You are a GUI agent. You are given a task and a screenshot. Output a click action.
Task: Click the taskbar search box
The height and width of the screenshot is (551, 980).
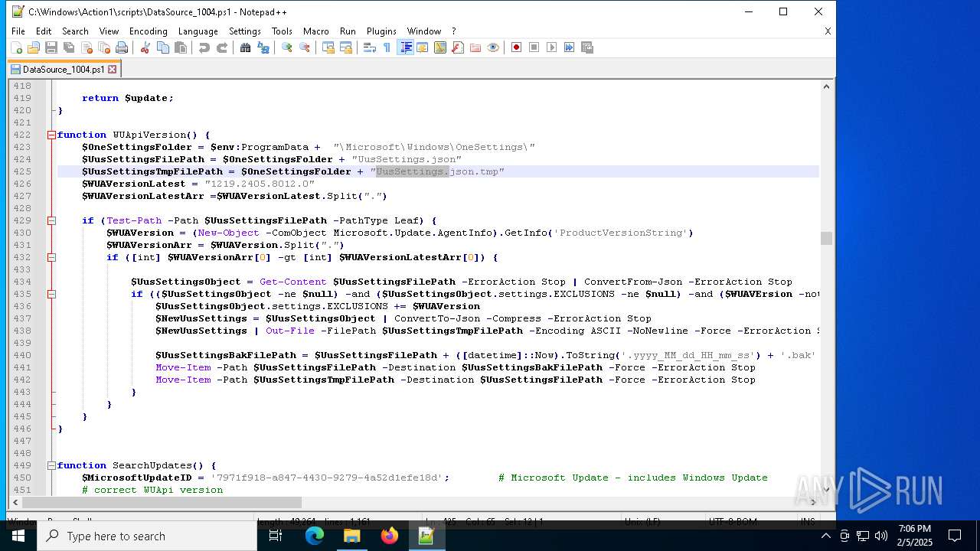point(146,536)
